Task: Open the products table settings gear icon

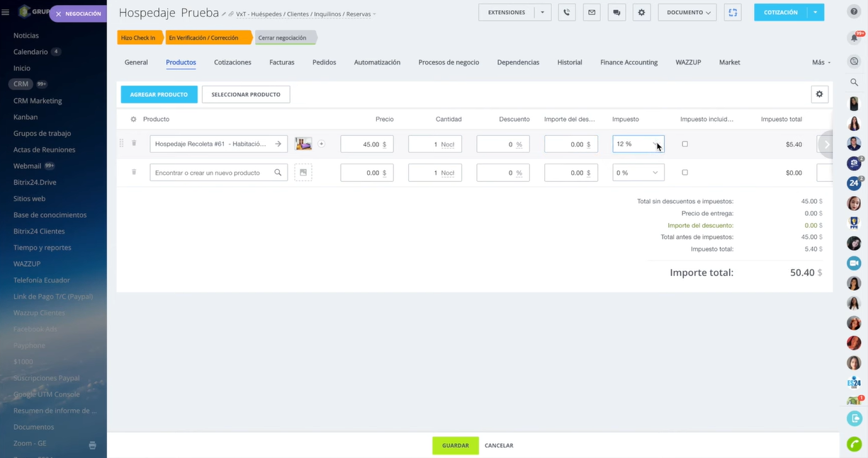Action: [x=819, y=93]
